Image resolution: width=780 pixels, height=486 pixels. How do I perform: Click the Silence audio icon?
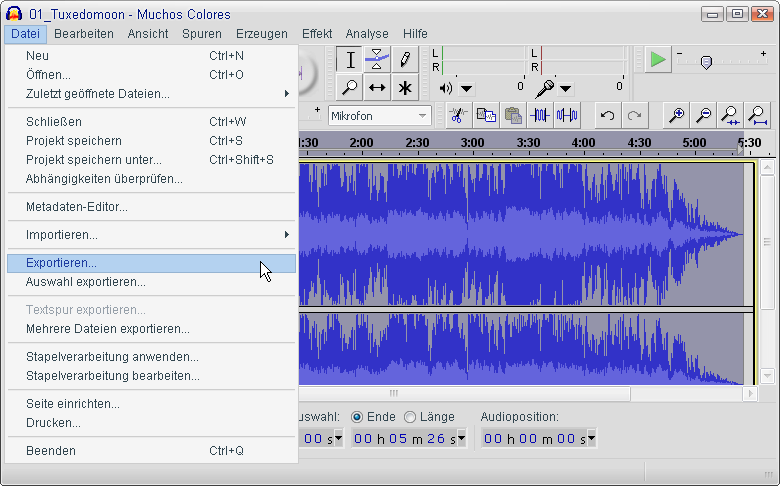pos(567,116)
